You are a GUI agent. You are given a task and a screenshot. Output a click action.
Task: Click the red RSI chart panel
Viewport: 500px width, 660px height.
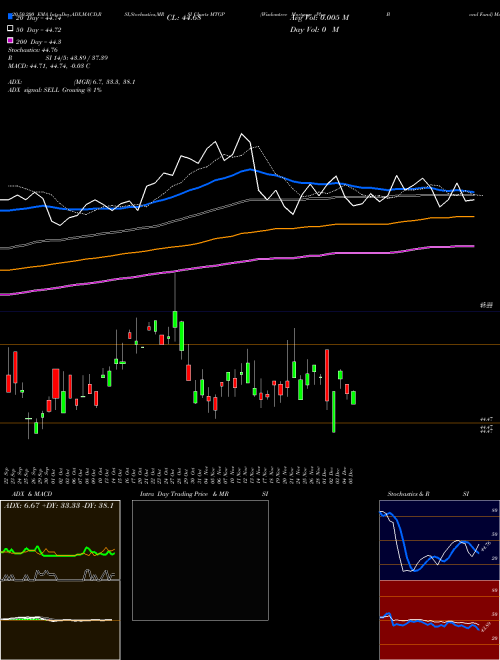(x=439, y=620)
